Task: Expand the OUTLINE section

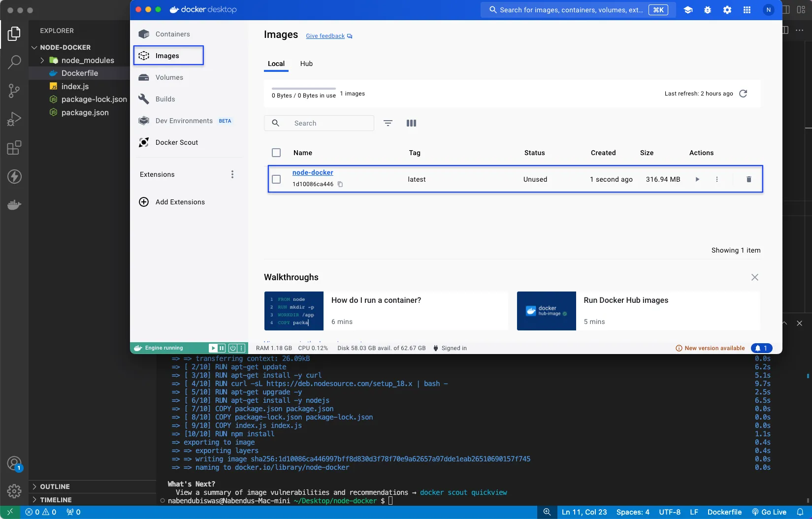Action: (x=55, y=487)
